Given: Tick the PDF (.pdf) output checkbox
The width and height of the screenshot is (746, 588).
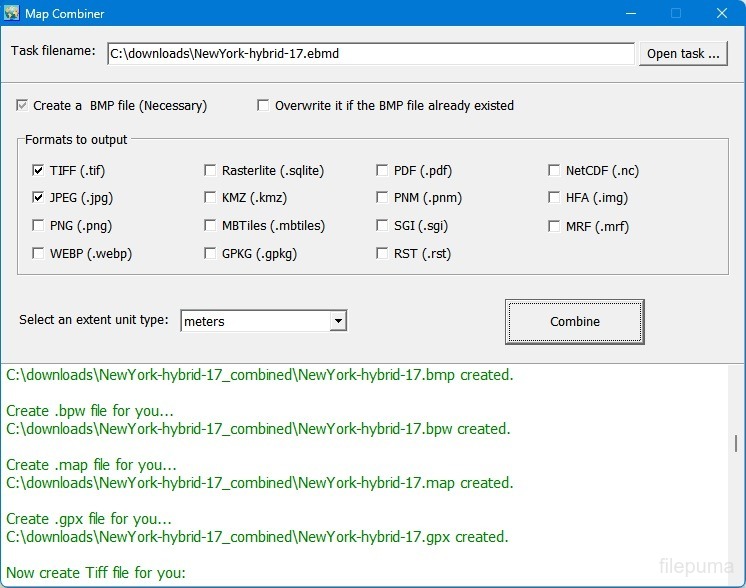Looking at the screenshot, I should 383,171.
